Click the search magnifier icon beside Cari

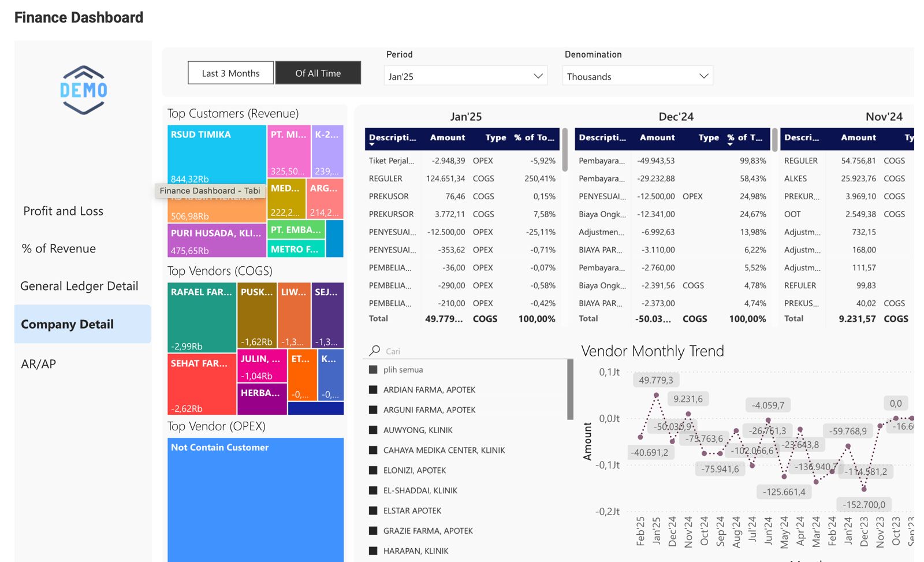(x=375, y=351)
